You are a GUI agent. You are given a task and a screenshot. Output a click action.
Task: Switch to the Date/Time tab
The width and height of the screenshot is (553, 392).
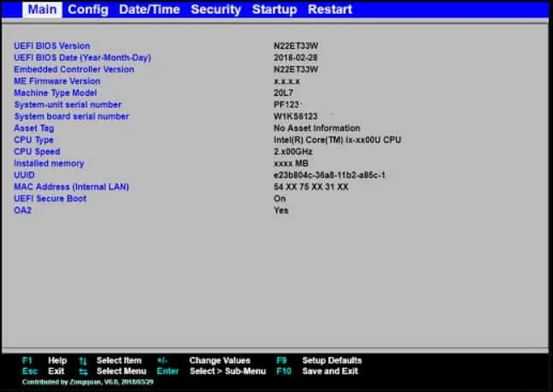point(150,9)
